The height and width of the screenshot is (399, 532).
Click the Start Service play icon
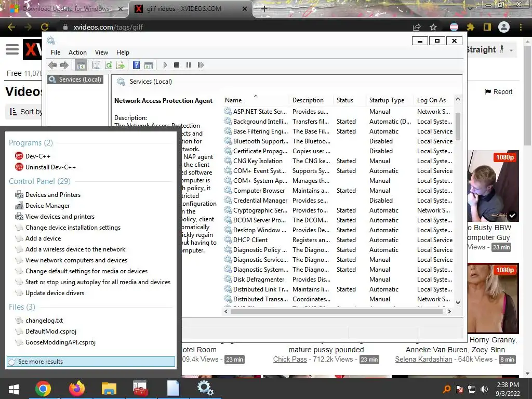click(x=165, y=65)
